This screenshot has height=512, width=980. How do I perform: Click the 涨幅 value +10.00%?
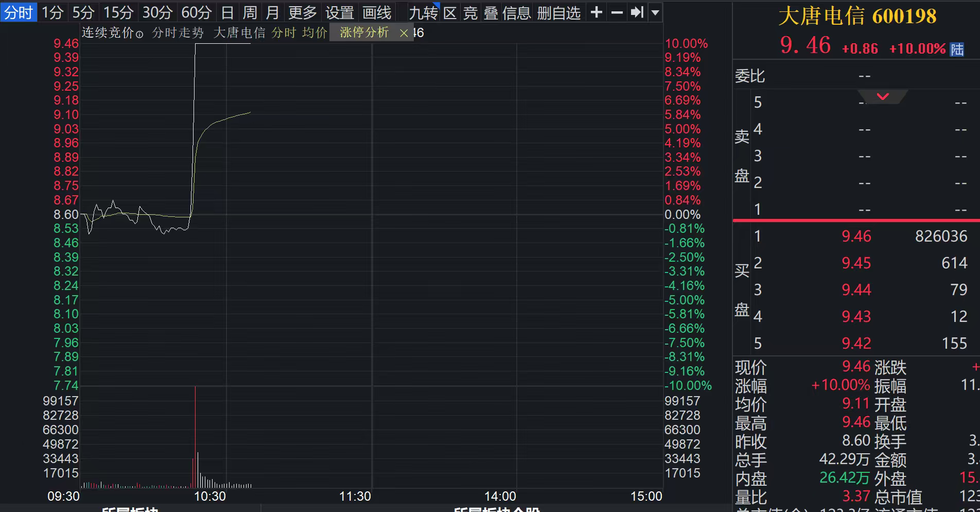pos(841,385)
